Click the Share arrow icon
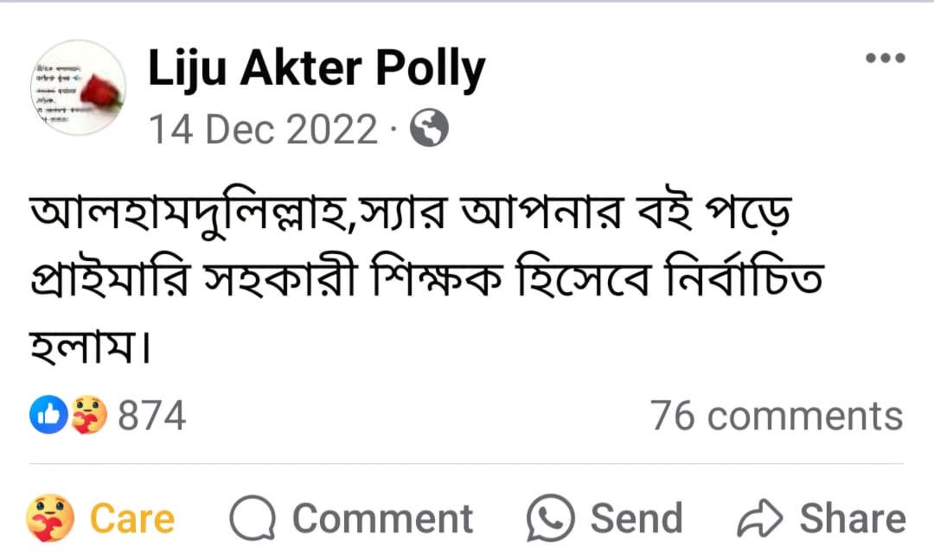 coord(758,519)
